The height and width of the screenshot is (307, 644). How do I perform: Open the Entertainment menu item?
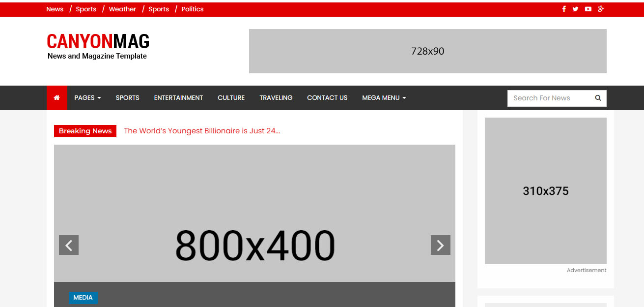(x=178, y=98)
